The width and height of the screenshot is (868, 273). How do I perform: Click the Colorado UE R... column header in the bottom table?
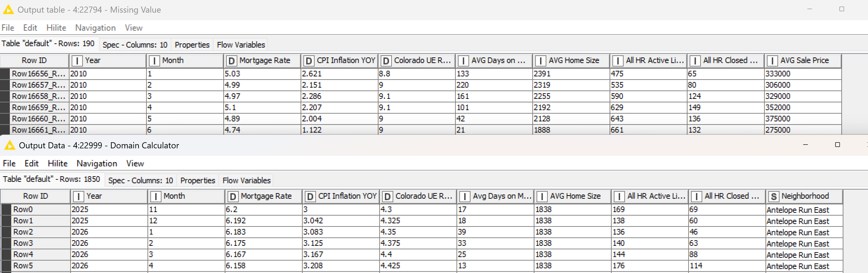(x=423, y=196)
